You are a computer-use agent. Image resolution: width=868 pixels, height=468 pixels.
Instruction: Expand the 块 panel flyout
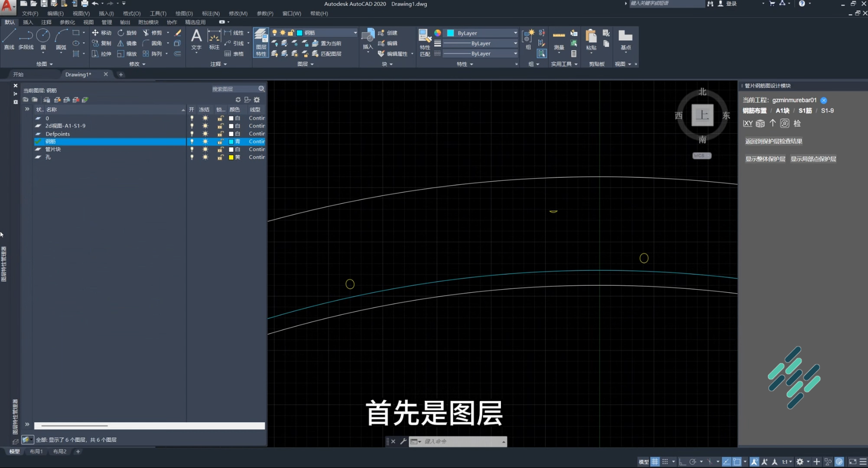point(387,64)
